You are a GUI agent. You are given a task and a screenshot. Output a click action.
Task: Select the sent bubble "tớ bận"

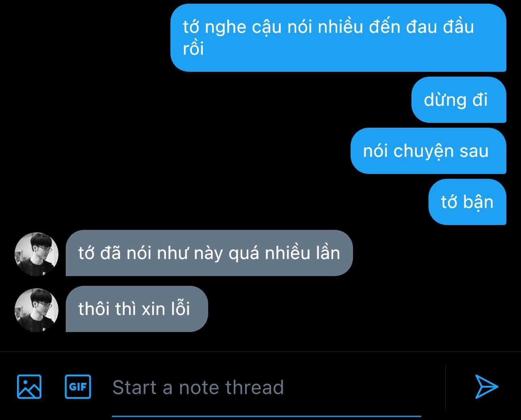(x=467, y=202)
